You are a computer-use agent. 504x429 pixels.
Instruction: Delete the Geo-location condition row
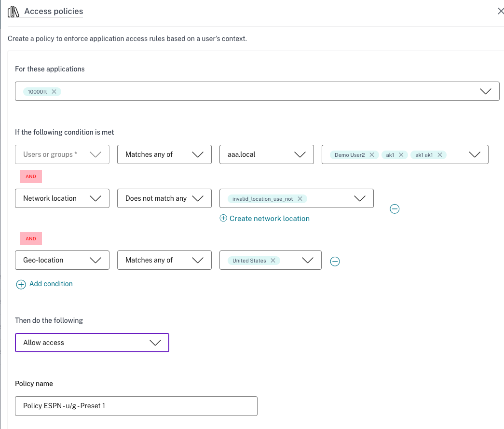[x=335, y=261]
